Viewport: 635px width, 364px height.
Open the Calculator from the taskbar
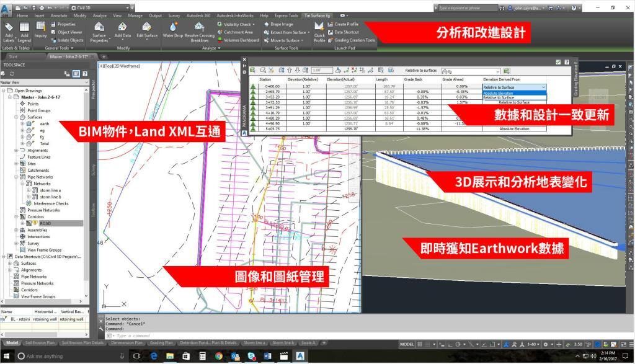tap(202, 356)
